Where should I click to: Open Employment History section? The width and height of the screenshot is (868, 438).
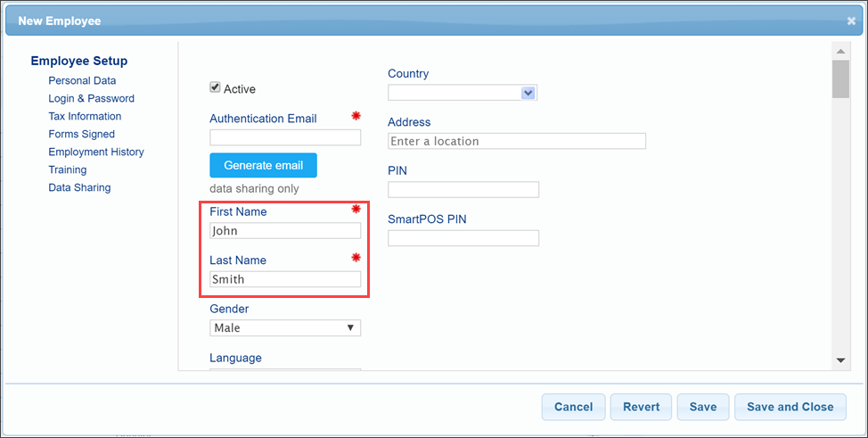(95, 152)
